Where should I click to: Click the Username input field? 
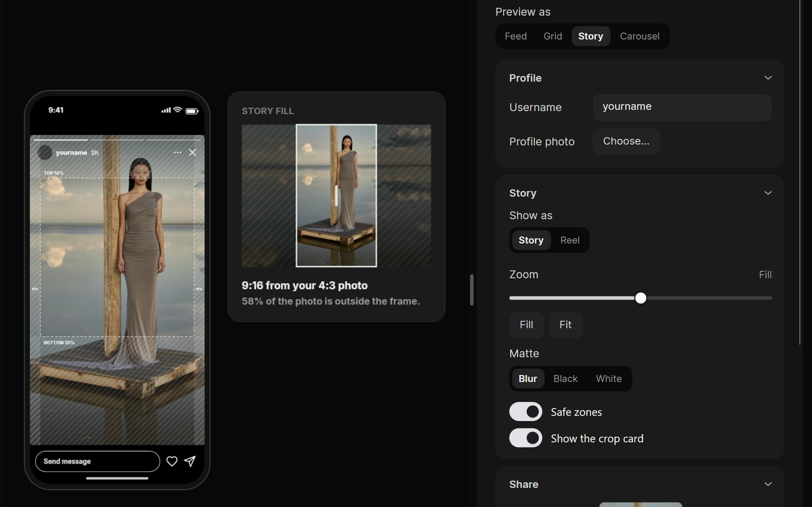(682, 107)
